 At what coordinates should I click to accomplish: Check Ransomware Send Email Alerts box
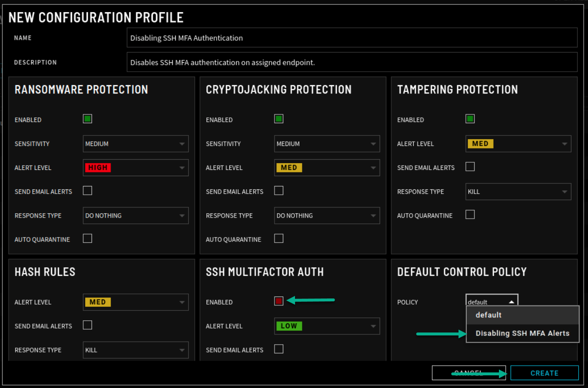tap(88, 191)
